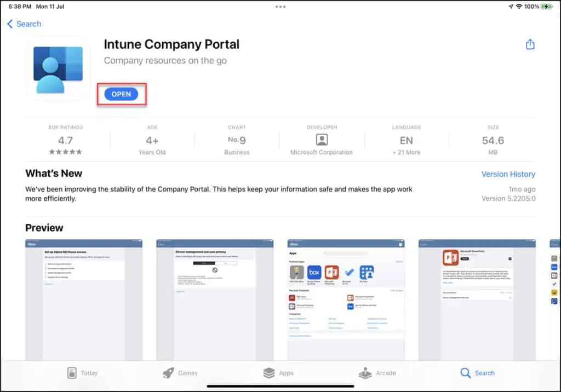The image size is (561, 392).
Task: Switch to the Today tab
Action: 83,373
